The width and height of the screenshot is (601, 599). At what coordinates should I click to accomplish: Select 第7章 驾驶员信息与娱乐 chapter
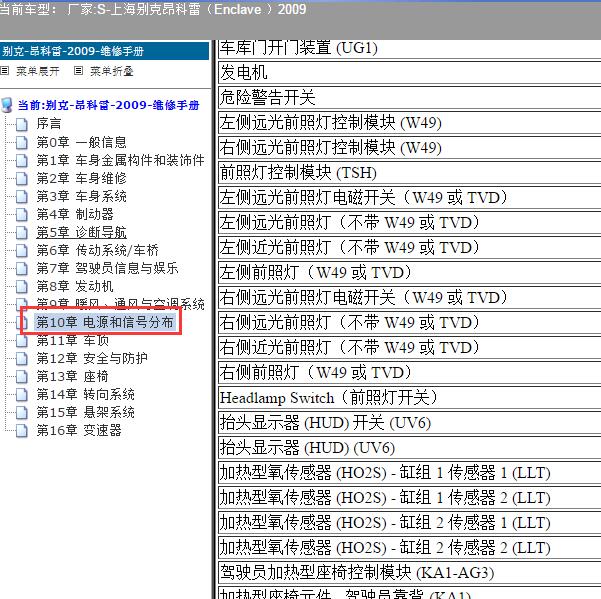click(107, 268)
